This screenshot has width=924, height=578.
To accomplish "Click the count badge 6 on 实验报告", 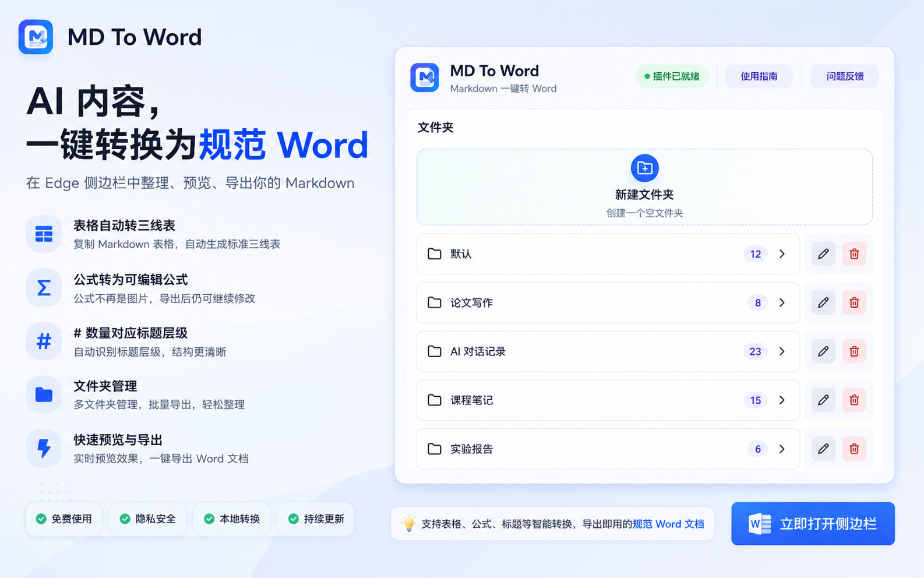I will (757, 449).
